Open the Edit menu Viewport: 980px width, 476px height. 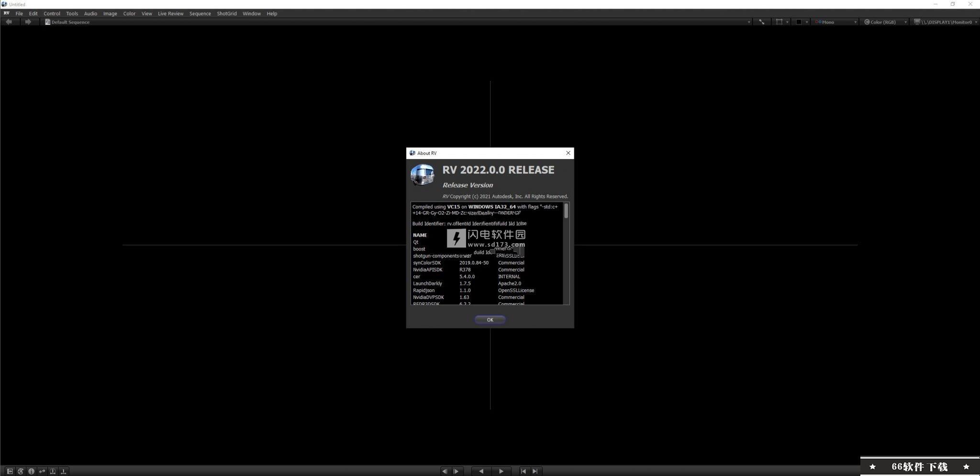[33, 13]
